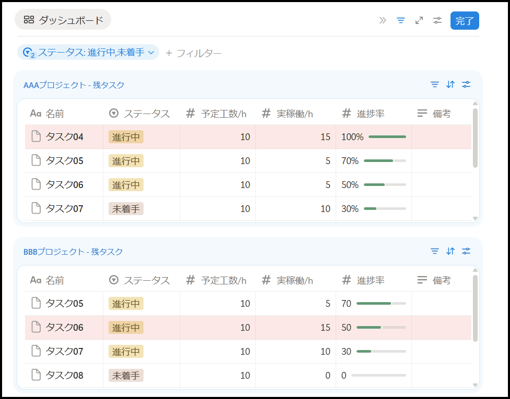Click the double chevron icon in the top toolbar
Image resolution: width=510 pixels, height=399 pixels.
(383, 21)
